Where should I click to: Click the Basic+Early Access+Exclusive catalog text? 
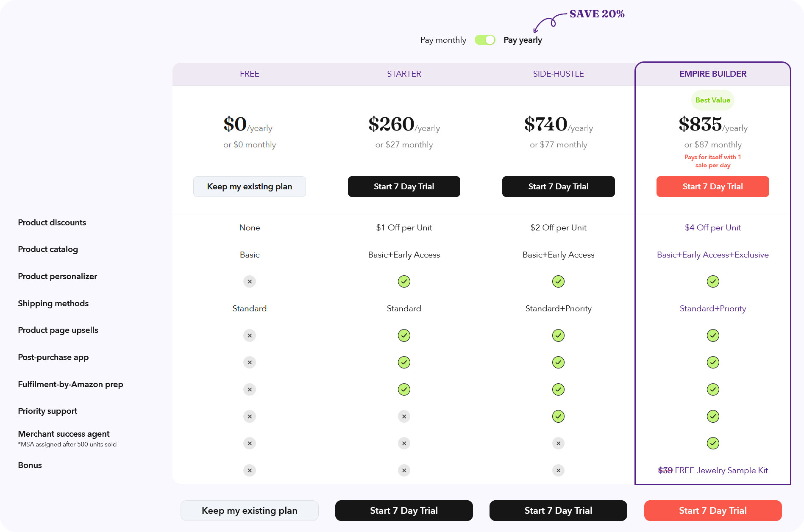[712, 255]
